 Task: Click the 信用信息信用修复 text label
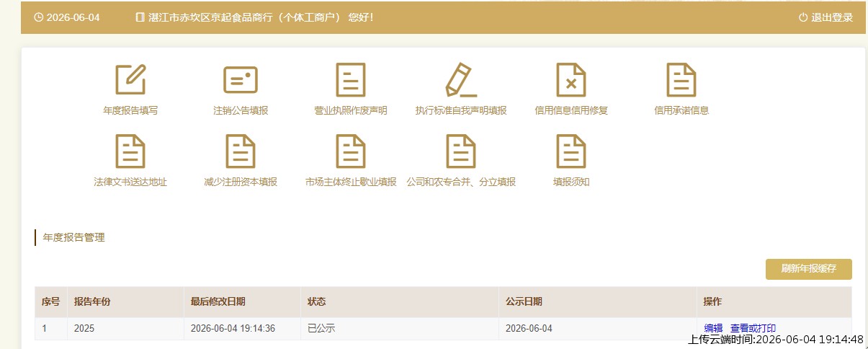point(571,110)
